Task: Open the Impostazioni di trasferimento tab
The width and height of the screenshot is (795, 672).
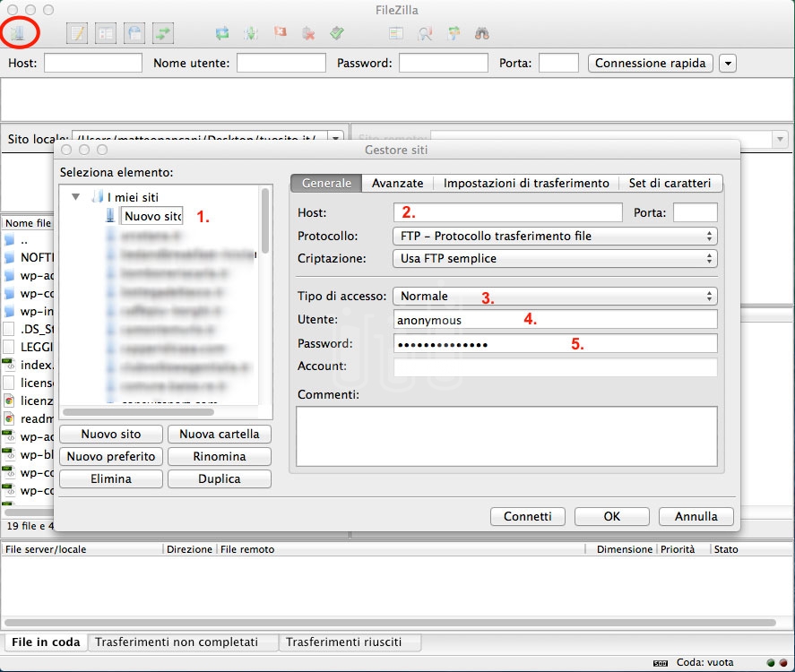Action: tap(526, 183)
